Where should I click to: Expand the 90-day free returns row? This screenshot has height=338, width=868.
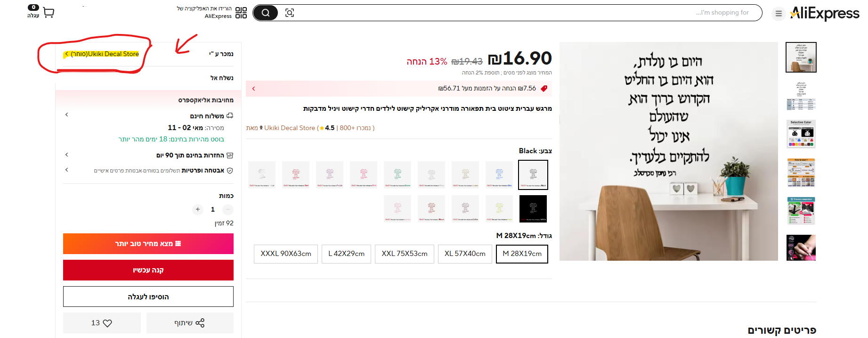[67, 155]
